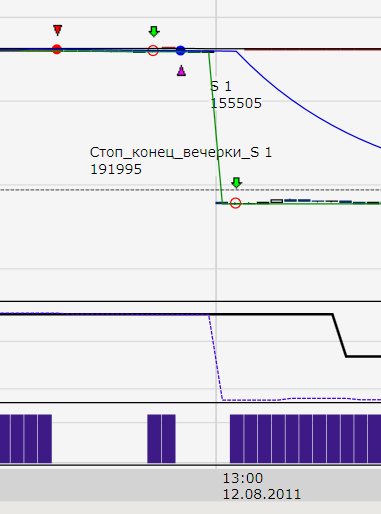Select the magenta upward triangle marker
This screenshot has width=381, height=514.
(x=181, y=71)
